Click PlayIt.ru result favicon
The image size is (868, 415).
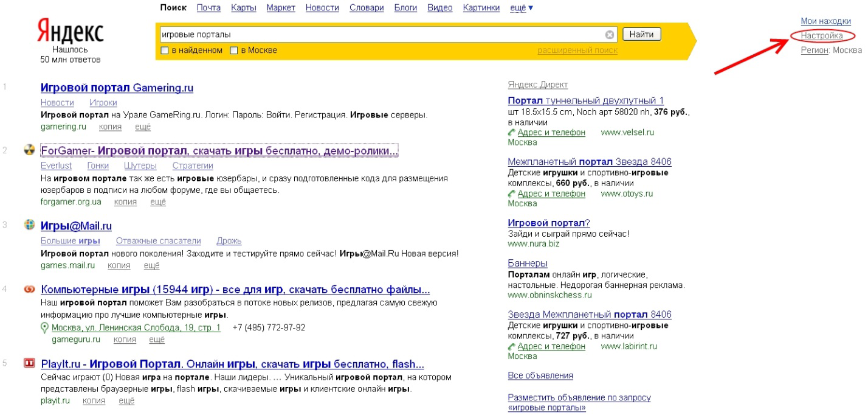click(x=29, y=364)
